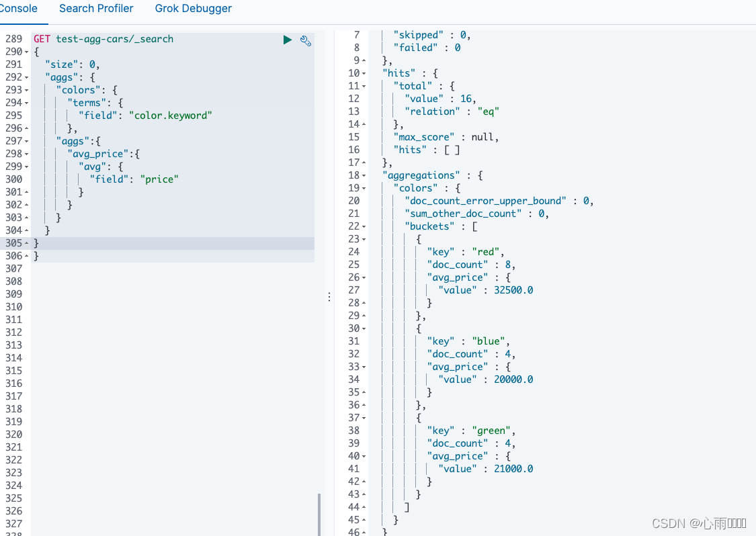Screen dimensions: 756x536
Task: Collapse the nested aggs fold at line 297
Action: 26,141
